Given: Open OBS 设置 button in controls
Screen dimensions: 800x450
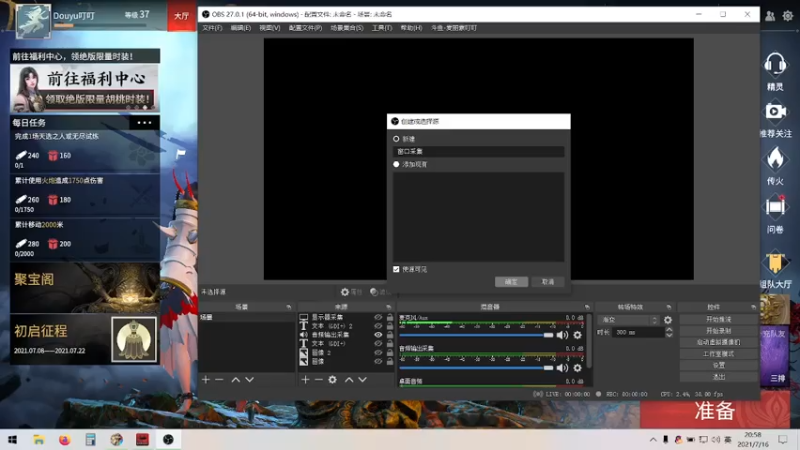Looking at the screenshot, I should point(718,365).
